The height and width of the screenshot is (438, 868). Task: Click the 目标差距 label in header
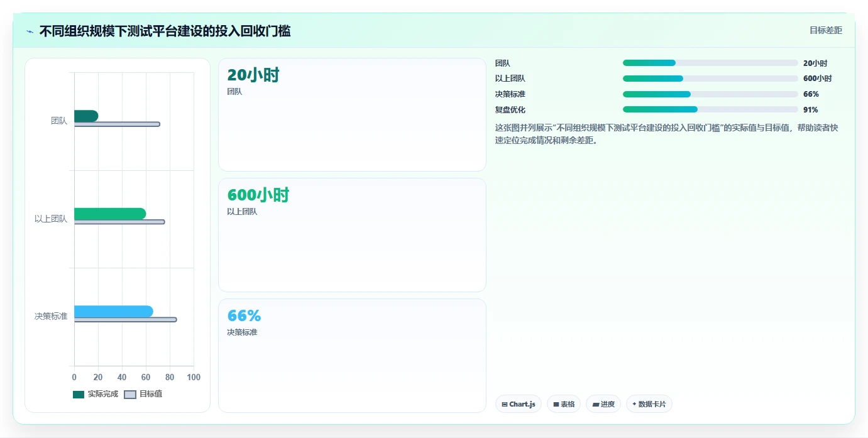(x=825, y=30)
